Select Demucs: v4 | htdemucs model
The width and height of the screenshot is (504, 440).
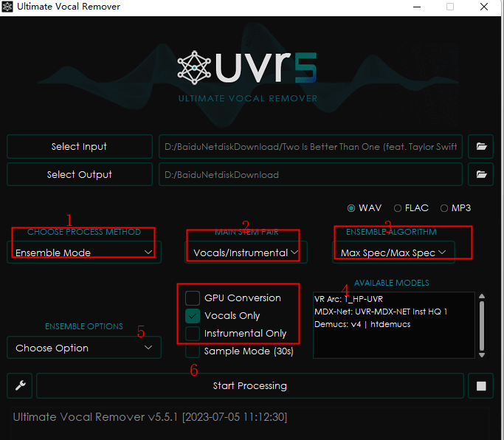pos(362,324)
